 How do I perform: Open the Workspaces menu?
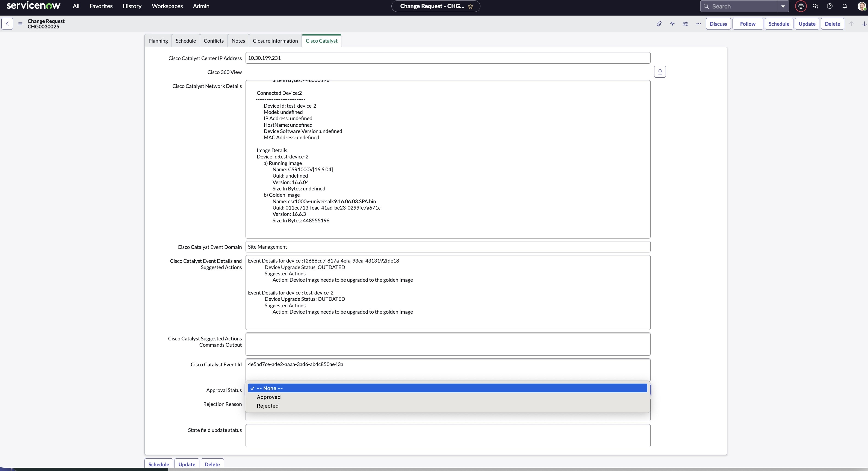pyautogui.click(x=167, y=6)
